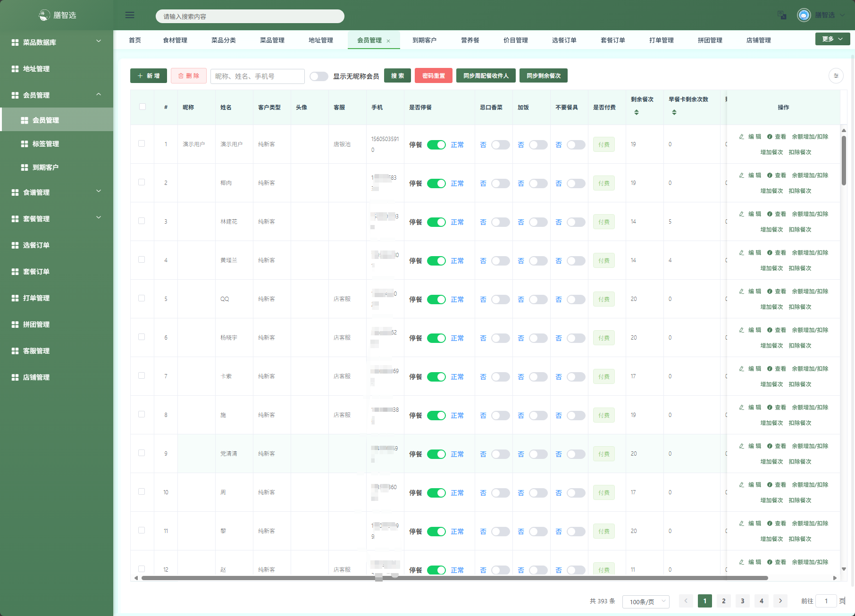Toggle 显示无昵称会员 switch
This screenshot has height=616, width=855.
click(x=319, y=76)
